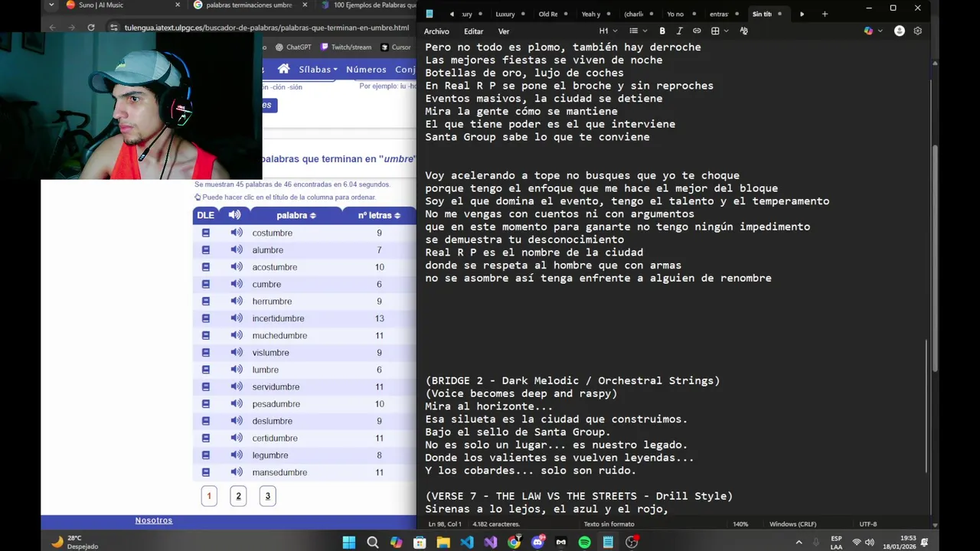The image size is (980, 551).
Task: Open the list style dropdown in Notepad
Action: (638, 31)
